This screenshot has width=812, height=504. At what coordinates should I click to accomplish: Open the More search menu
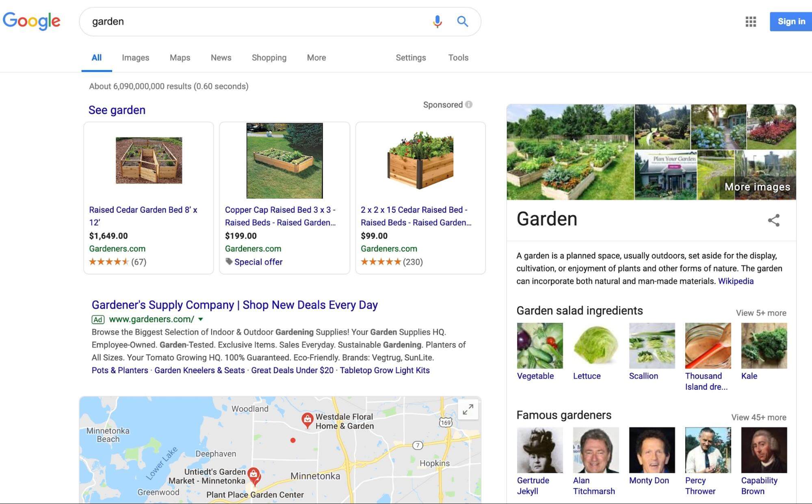316,58
